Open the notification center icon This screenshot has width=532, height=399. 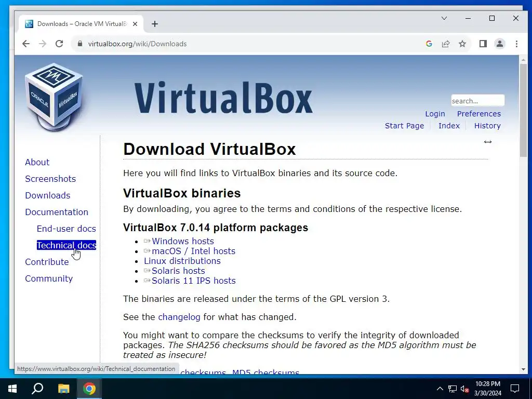point(515,389)
